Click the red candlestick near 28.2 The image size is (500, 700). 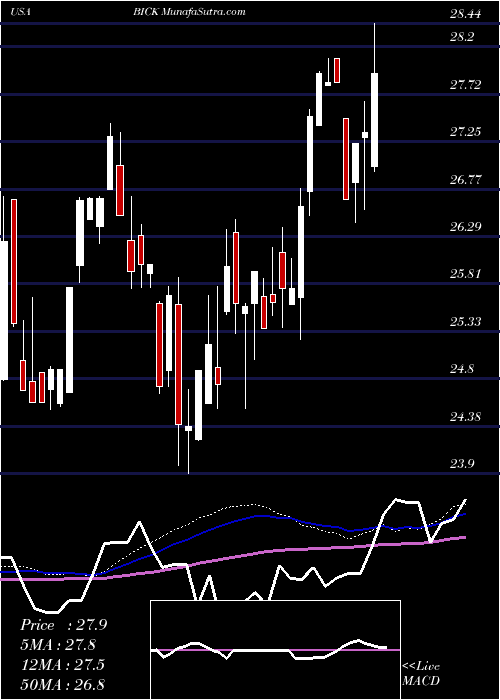tap(337, 70)
